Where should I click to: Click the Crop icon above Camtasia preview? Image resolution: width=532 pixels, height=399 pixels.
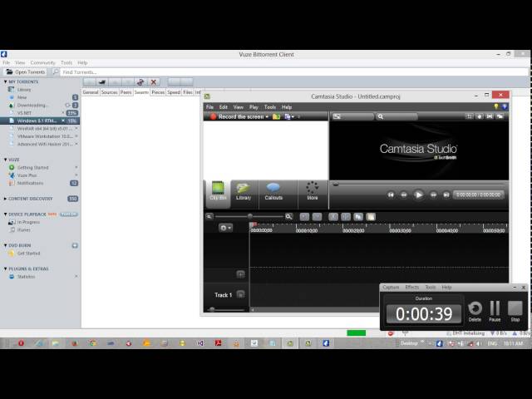[x=470, y=116]
